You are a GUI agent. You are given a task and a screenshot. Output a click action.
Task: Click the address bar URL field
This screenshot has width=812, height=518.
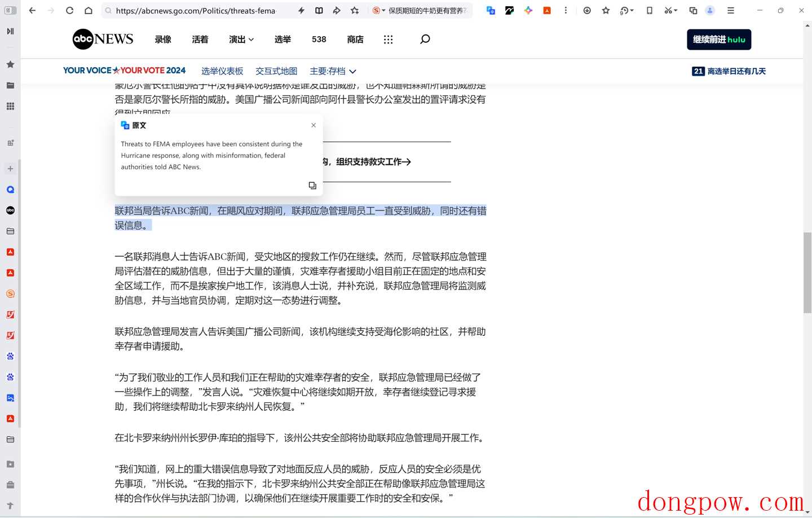[196, 10]
